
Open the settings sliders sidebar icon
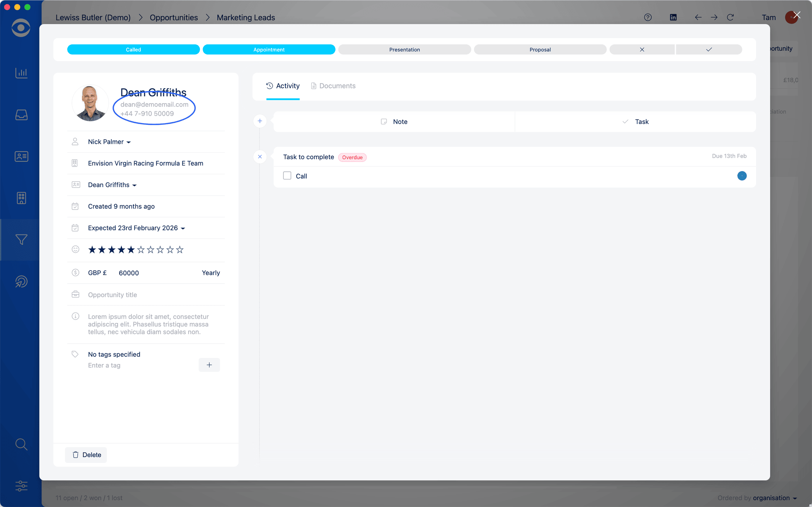21,486
